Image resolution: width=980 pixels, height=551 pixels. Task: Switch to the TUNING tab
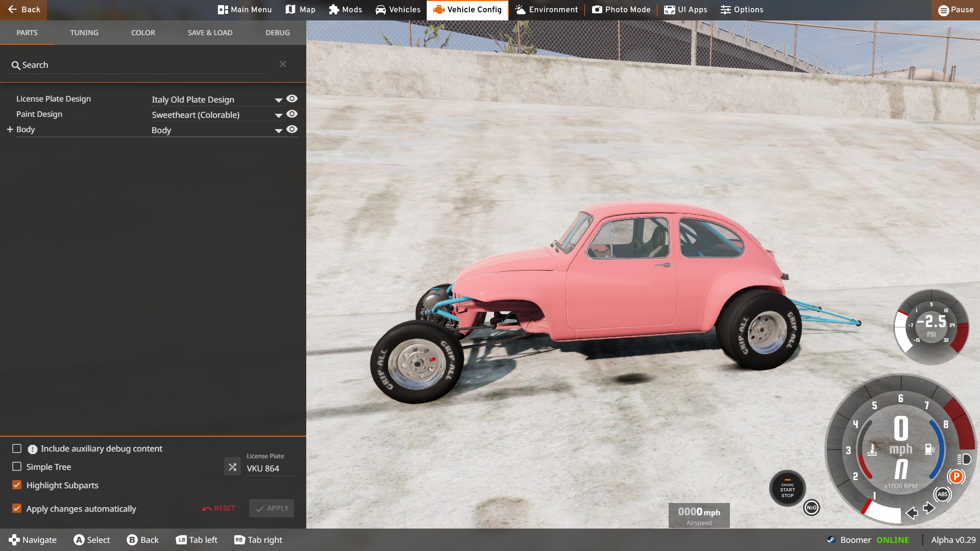coord(84,33)
